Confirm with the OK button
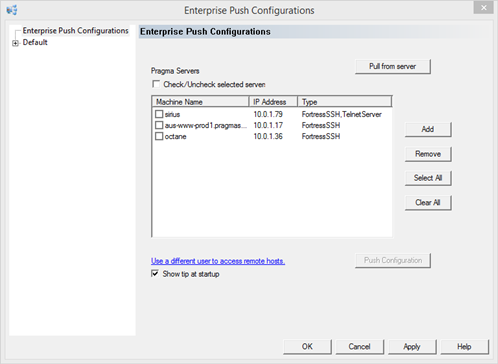498x364 pixels. [307, 347]
